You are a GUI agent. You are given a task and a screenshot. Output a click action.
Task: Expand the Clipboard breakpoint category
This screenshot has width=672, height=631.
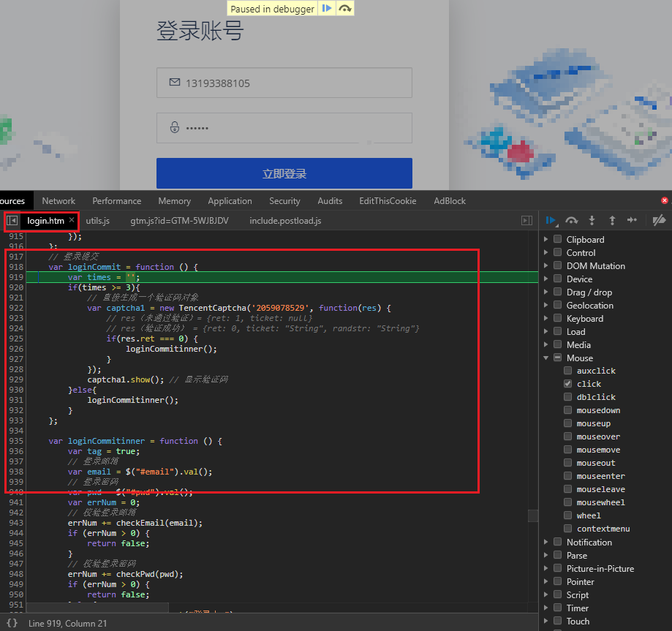[x=546, y=239]
